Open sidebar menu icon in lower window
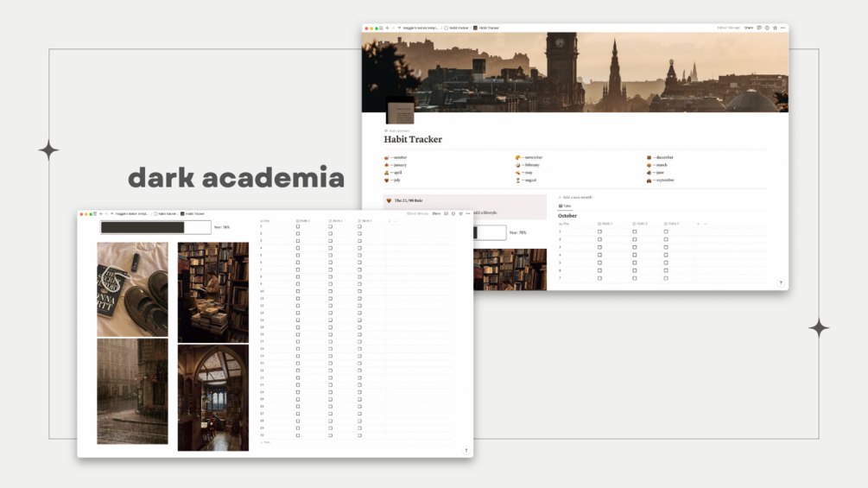868x488 pixels. click(95, 213)
